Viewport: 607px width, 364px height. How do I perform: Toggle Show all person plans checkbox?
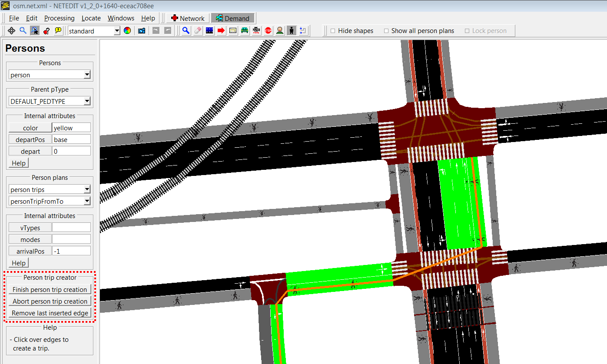[x=386, y=31]
